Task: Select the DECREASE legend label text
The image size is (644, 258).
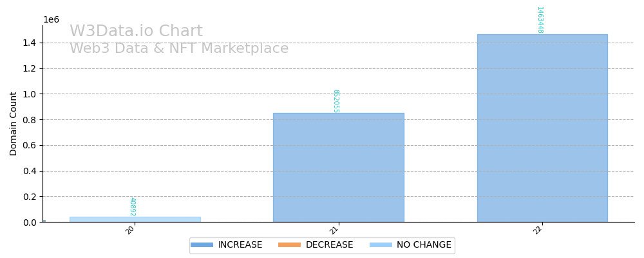Action: point(329,245)
